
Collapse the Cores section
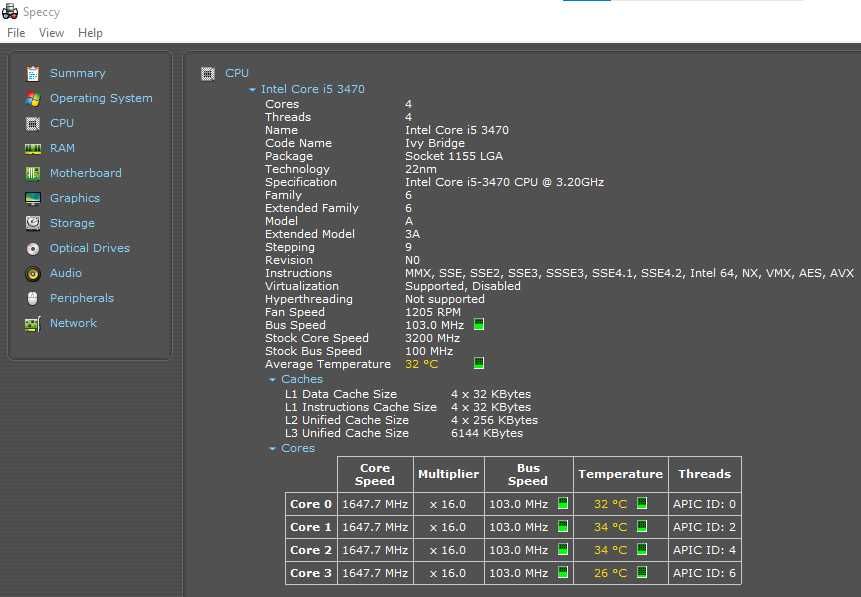(272, 449)
